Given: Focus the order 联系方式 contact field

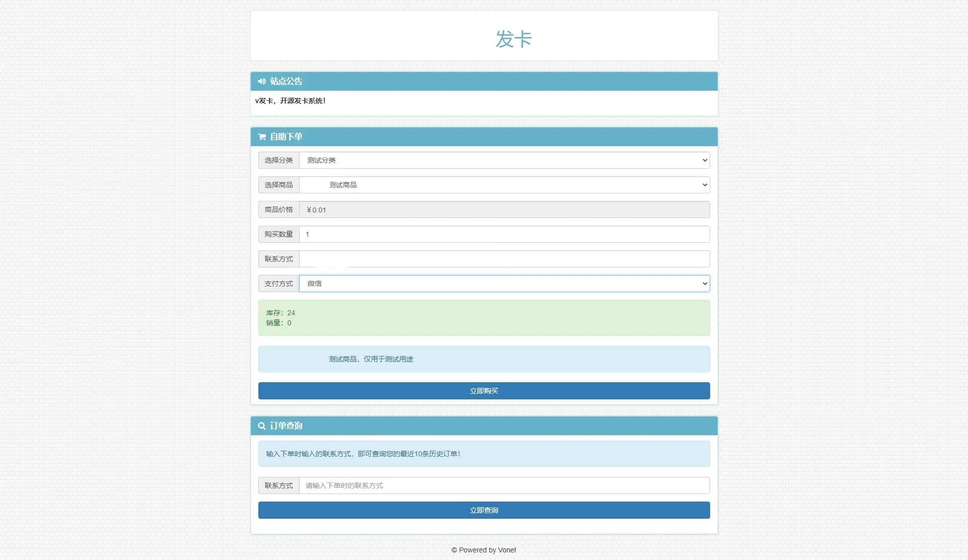Looking at the screenshot, I should pyautogui.click(x=504, y=259).
